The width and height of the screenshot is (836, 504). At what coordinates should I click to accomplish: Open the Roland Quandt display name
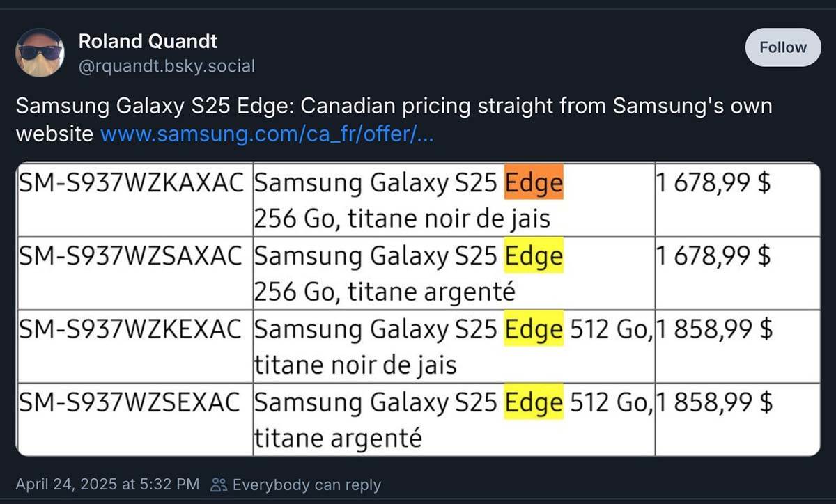[148, 41]
